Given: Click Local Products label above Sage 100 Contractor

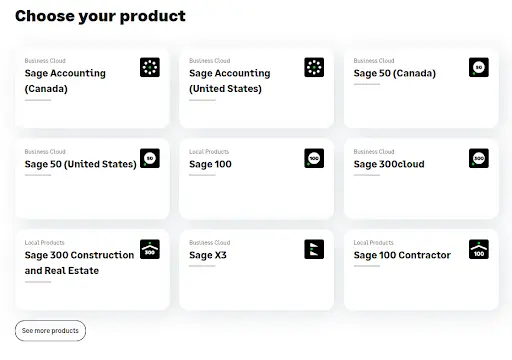Looking at the screenshot, I should (374, 243).
